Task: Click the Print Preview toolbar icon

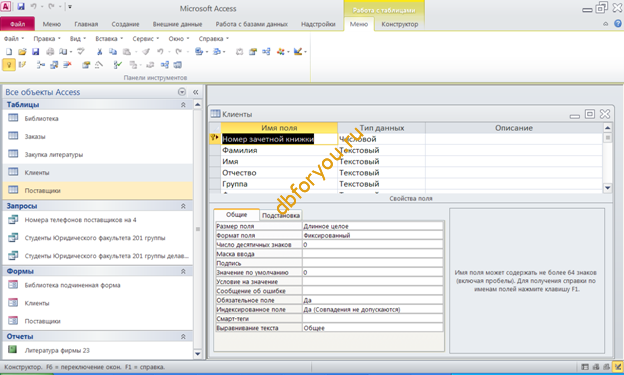Action: (x=63, y=52)
